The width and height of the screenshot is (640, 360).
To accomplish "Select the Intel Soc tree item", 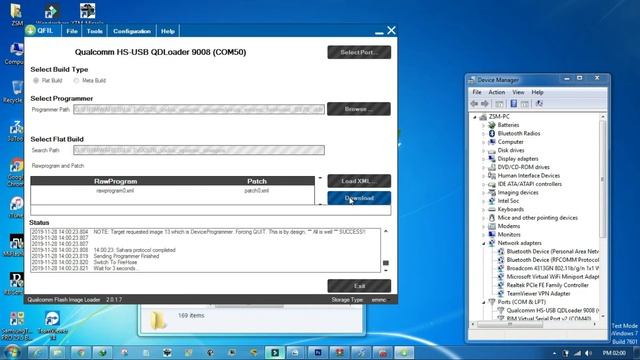I will pos(508,201).
